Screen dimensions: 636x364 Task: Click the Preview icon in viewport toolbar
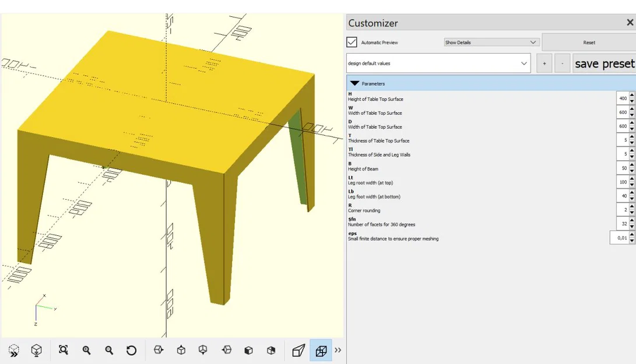pos(14,350)
